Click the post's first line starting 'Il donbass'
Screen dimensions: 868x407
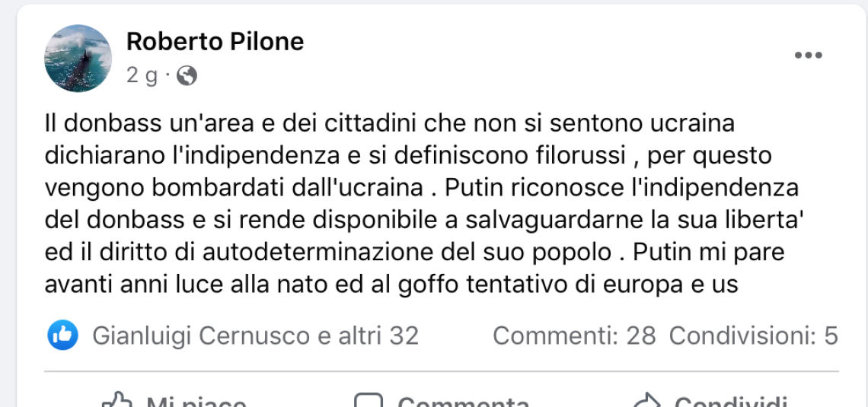pos(388,122)
